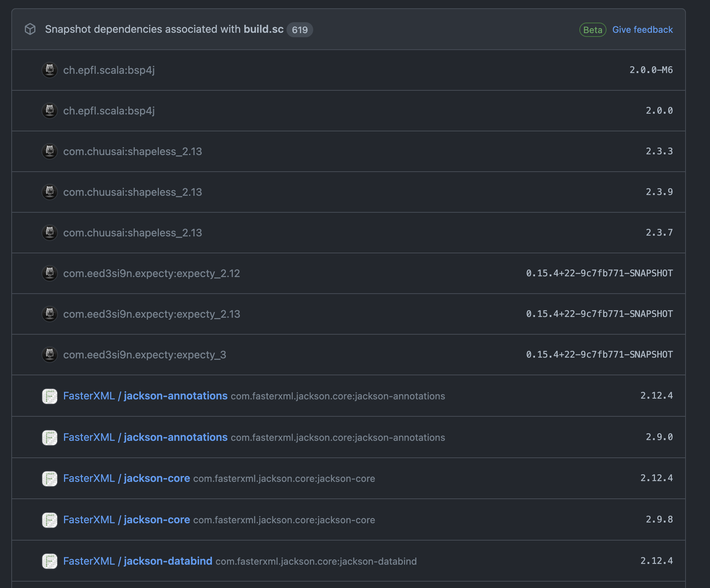This screenshot has height=588, width=710.
Task: Click the octocat icon beside shapeless_2.13 version 2.3.9
Action: point(49,192)
